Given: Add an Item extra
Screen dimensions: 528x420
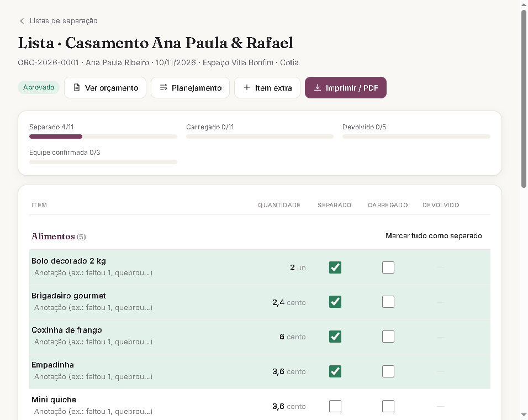Looking at the screenshot, I should (267, 88).
